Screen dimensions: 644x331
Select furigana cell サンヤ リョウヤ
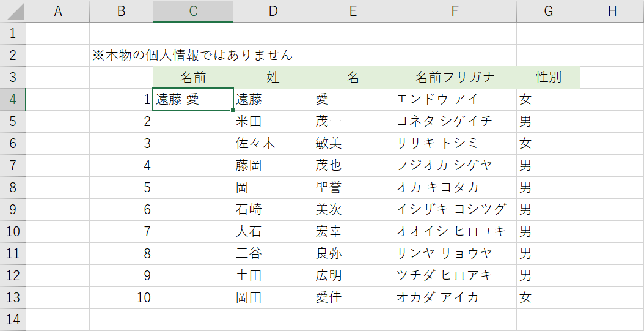(455, 254)
